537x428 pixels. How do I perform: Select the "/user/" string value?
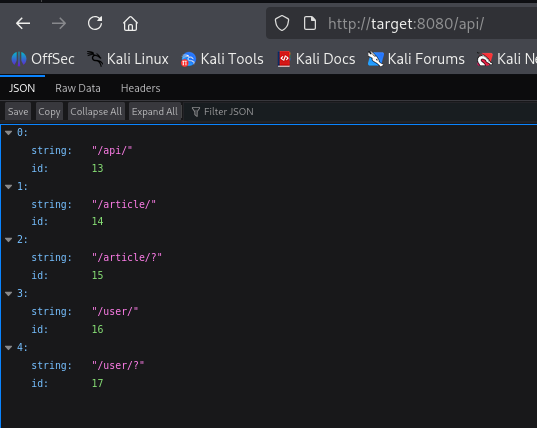click(115, 312)
